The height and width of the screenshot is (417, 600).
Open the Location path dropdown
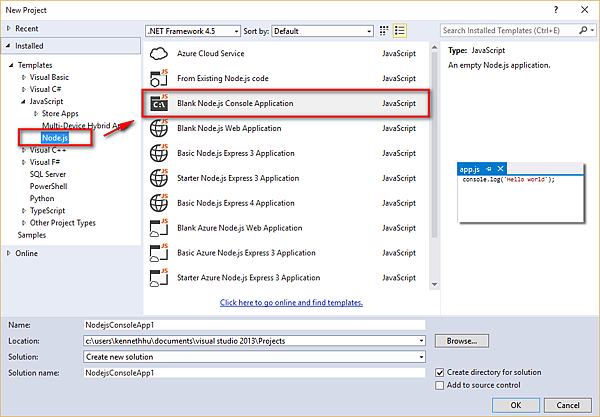pyautogui.click(x=421, y=341)
